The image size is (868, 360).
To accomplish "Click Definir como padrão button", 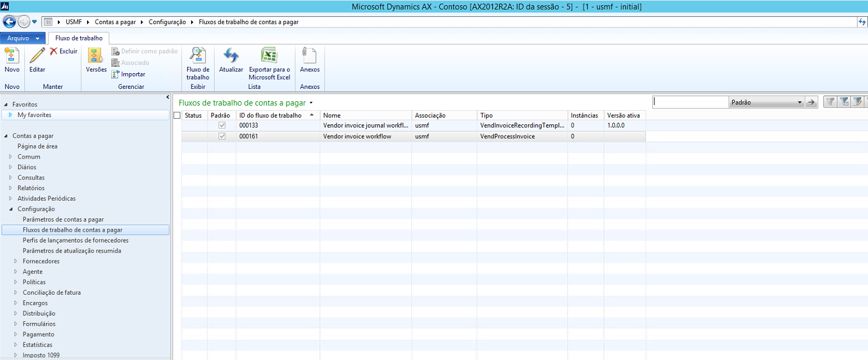I will point(144,51).
